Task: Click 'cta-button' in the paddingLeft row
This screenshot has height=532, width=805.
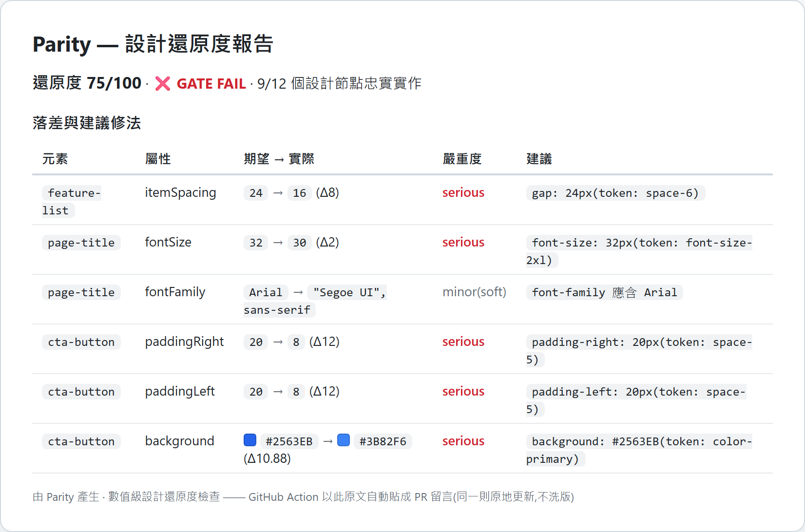Action: pyautogui.click(x=81, y=392)
